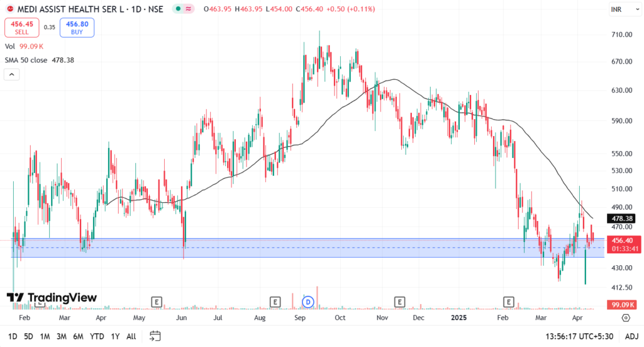Click the symbol title MEDI ASSIST HEALTH SER L
The image size is (644, 347).
point(70,9)
